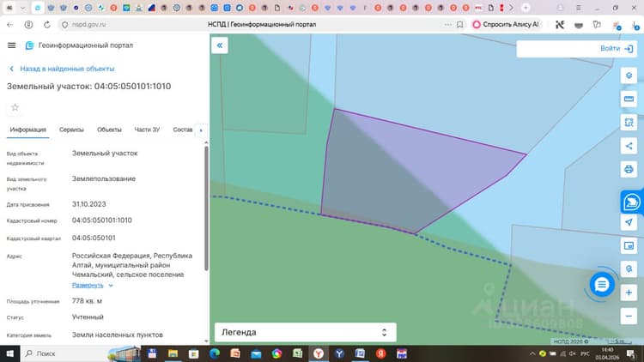
Task: Open the browser downloads icon
Action: 635,26
